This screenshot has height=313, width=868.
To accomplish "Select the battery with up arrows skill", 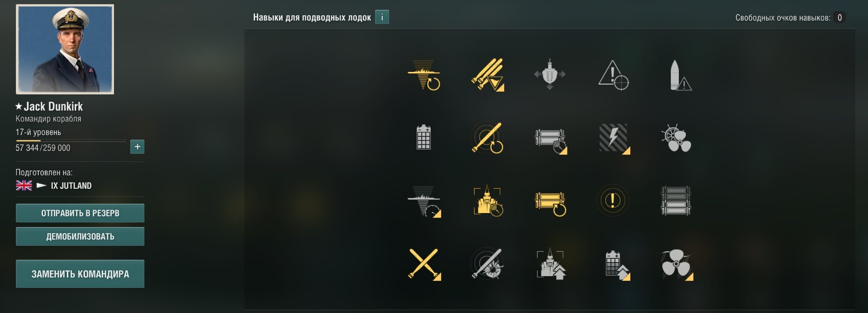I will coord(617,264).
